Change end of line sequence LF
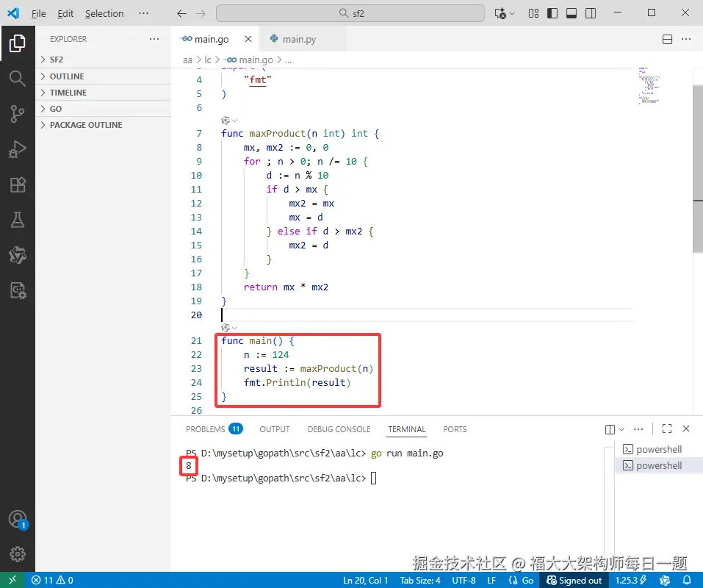The width and height of the screenshot is (703, 588). (x=491, y=581)
